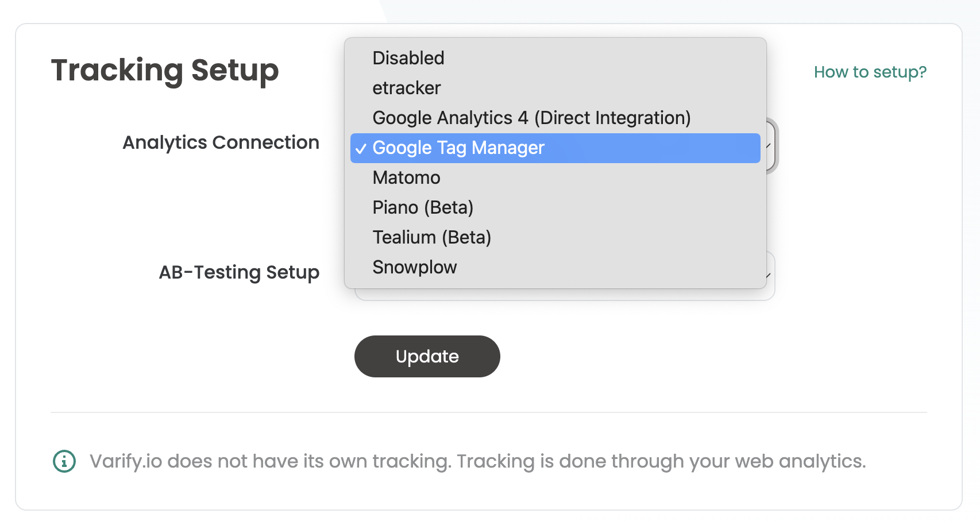Click the checkmark beside Google Tag Manager

pyautogui.click(x=361, y=149)
